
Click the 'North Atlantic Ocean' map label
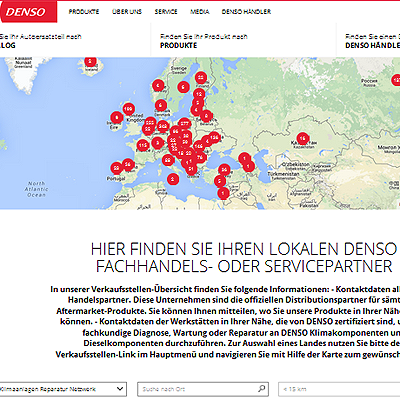pos(36,189)
